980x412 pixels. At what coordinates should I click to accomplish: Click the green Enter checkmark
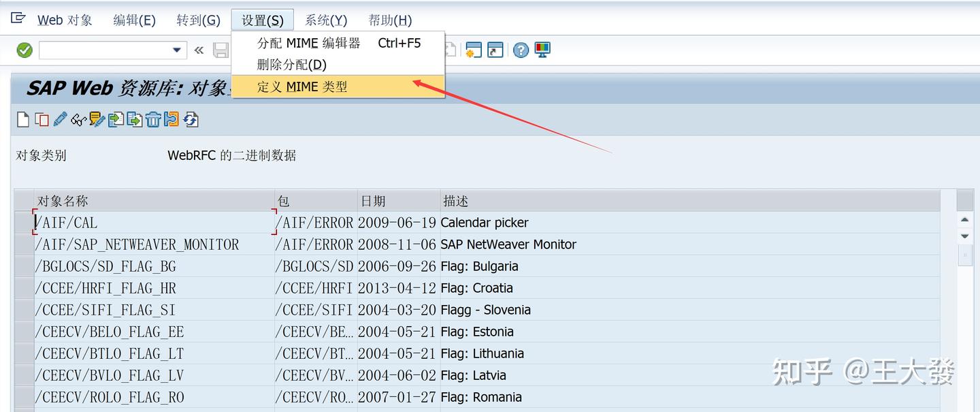(x=23, y=49)
